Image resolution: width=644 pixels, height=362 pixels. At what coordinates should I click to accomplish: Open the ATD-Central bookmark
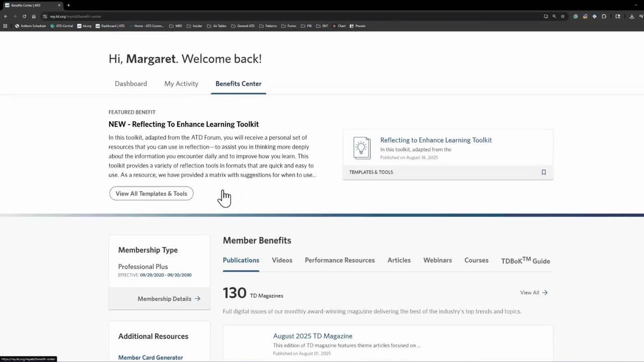coord(62,26)
